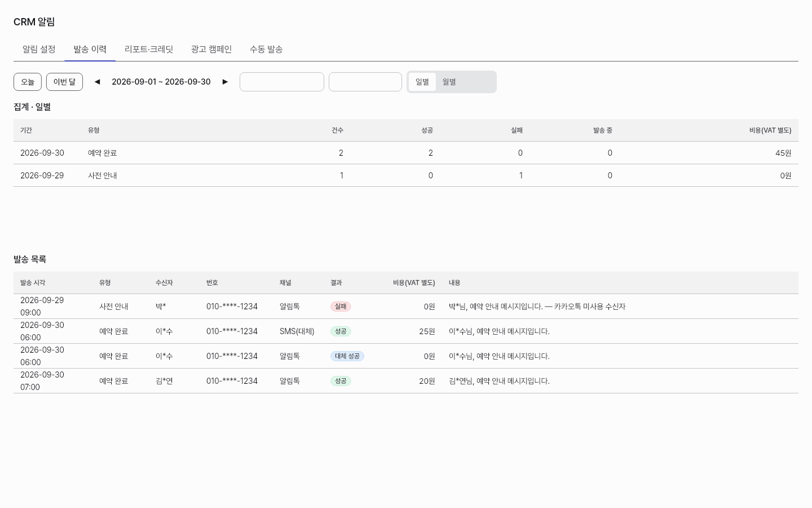Click the message mentioning 카카오톡 미사용 수신자
The height and width of the screenshot is (508, 812).
537,306
